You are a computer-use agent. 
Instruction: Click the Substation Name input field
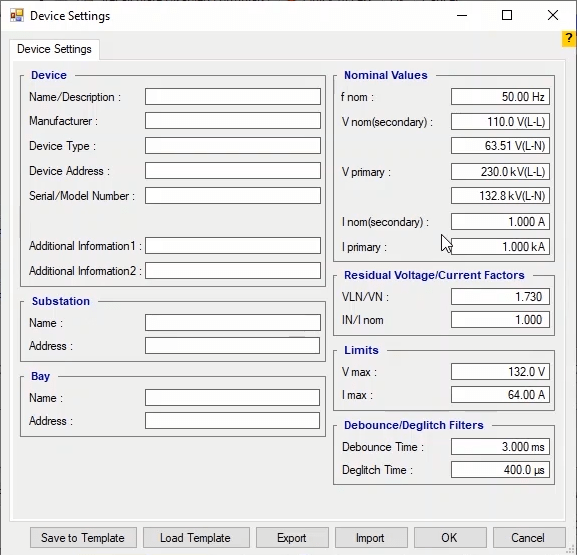[x=232, y=323]
